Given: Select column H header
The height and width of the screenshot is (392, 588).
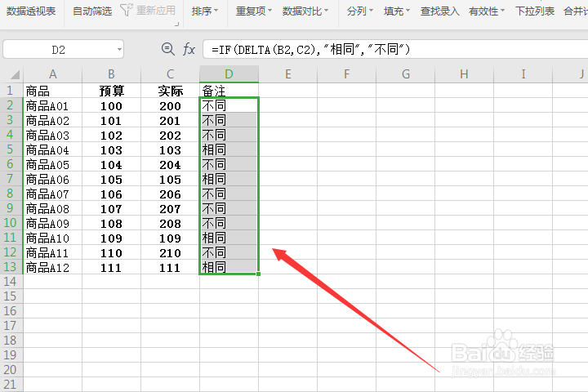Looking at the screenshot, I should [464, 74].
